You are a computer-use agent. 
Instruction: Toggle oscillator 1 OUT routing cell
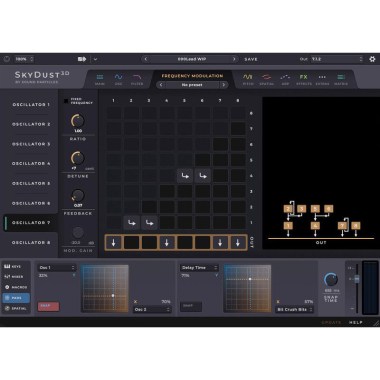click(x=114, y=243)
